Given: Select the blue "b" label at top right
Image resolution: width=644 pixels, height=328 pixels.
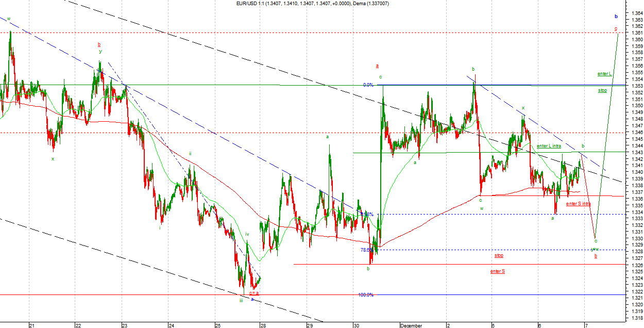Looking at the screenshot, I should click(616, 16).
